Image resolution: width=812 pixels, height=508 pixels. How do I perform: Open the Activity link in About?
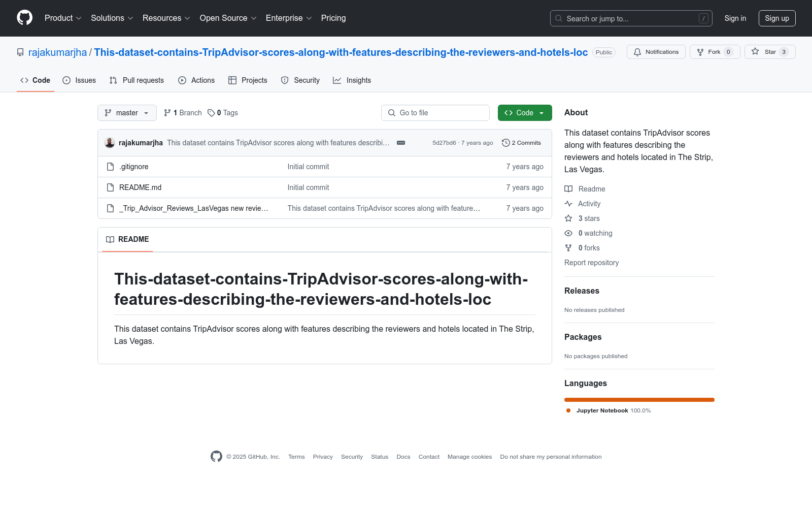point(583,204)
